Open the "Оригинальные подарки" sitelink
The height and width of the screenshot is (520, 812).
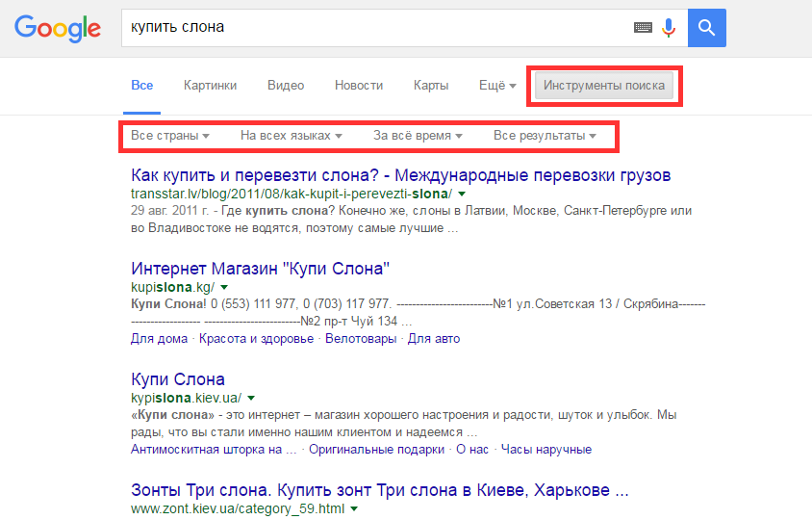pos(376,450)
